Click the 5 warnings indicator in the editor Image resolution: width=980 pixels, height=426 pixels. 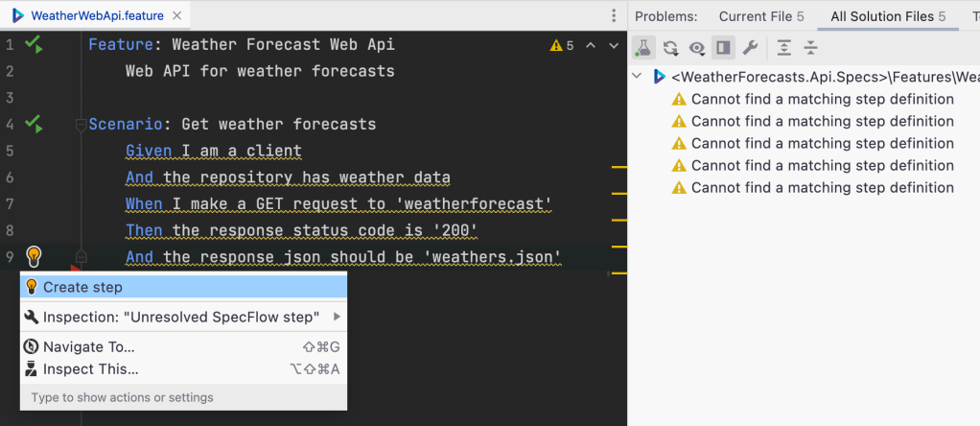tap(562, 45)
